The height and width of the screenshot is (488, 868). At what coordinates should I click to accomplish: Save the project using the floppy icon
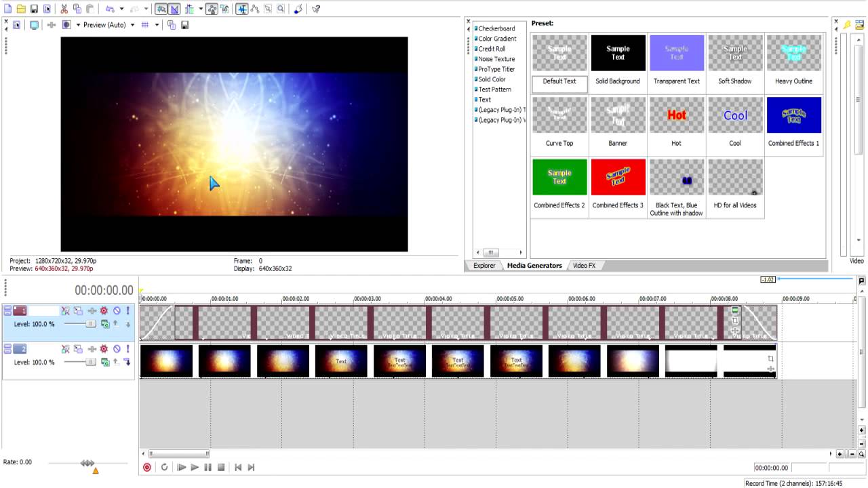click(x=34, y=9)
